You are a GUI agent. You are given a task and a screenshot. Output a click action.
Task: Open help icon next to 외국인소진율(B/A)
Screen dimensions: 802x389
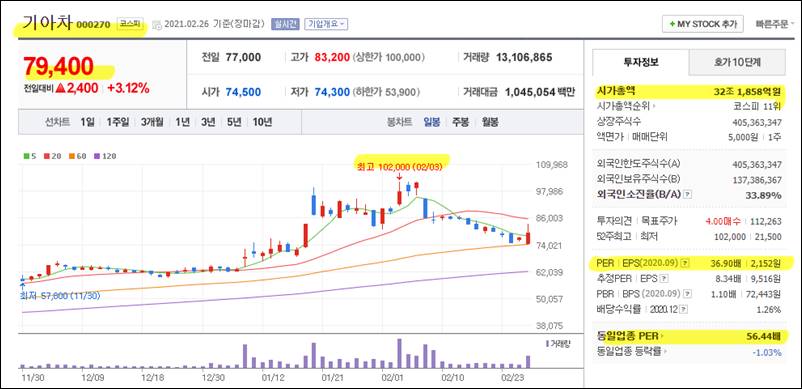click(x=688, y=195)
